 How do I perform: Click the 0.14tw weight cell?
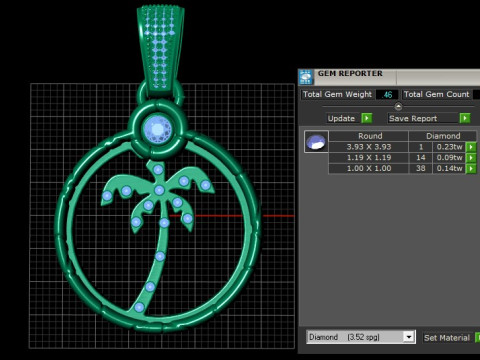tap(449, 169)
